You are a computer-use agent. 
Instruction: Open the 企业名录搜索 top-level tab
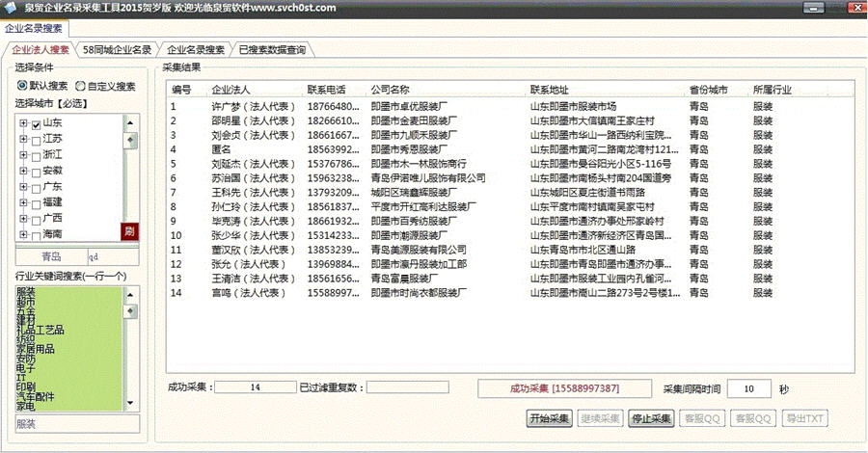click(34, 28)
